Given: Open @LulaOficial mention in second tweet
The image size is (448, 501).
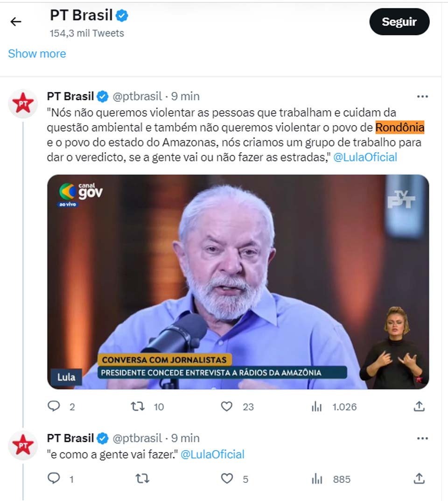Looking at the screenshot, I should [x=212, y=454].
